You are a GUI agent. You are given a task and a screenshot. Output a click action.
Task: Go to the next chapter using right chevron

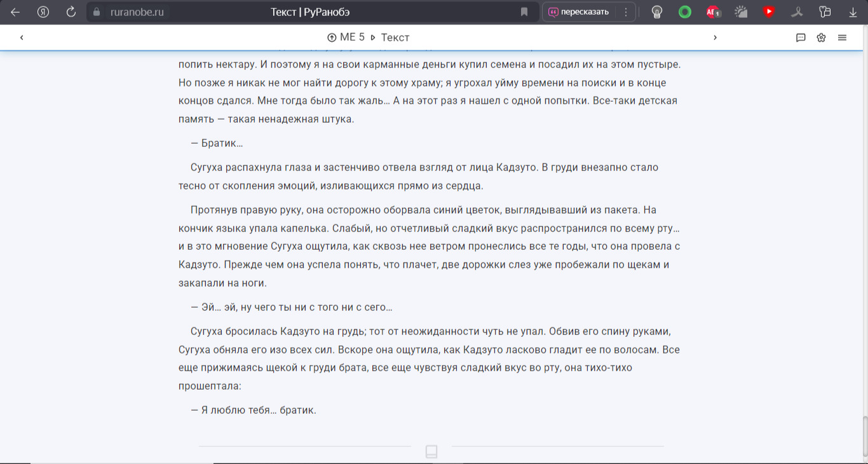pyautogui.click(x=715, y=38)
